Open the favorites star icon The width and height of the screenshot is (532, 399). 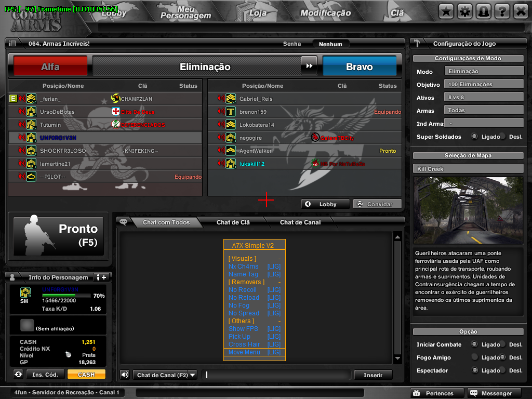446,11
